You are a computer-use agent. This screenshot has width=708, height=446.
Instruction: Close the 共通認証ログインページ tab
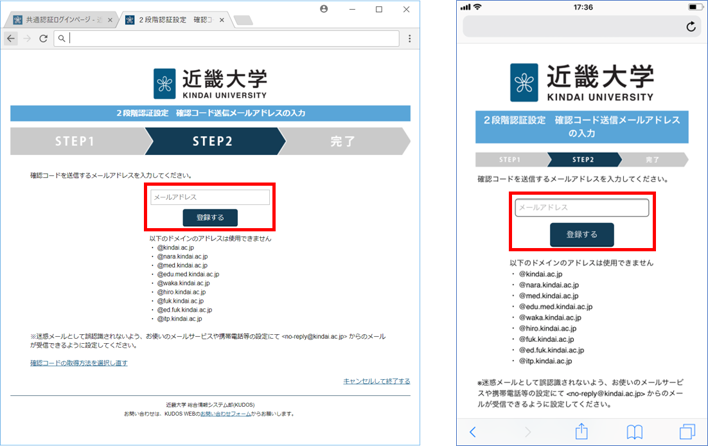(x=109, y=20)
